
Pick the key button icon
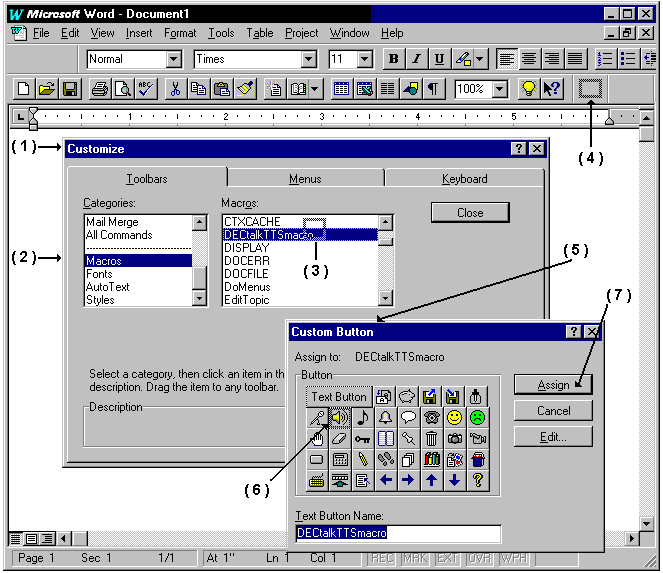pyautogui.click(x=362, y=439)
